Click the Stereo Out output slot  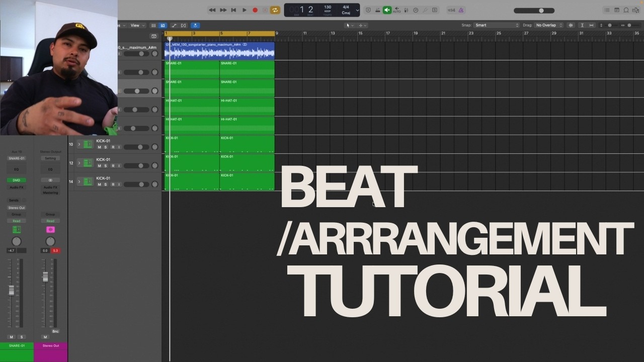17,208
